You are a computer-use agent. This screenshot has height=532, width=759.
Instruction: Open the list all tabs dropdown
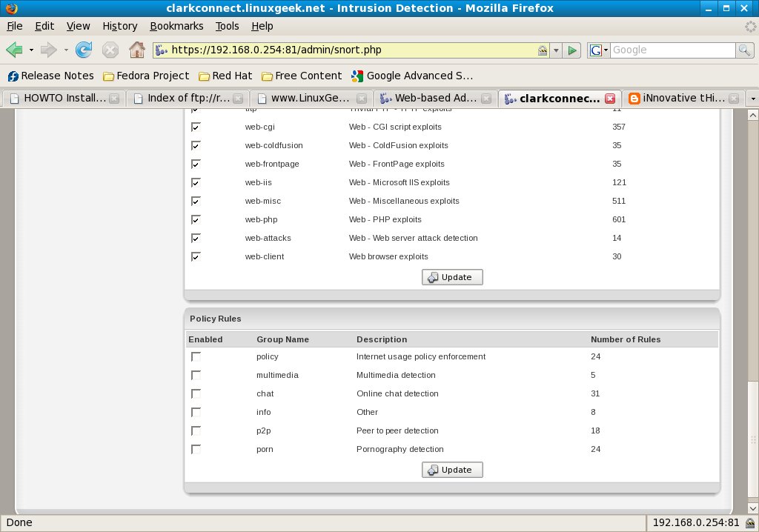[753, 99]
